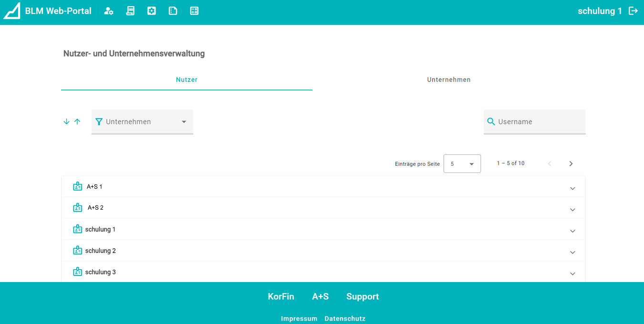Expand the schulung 2 user row

572,253
